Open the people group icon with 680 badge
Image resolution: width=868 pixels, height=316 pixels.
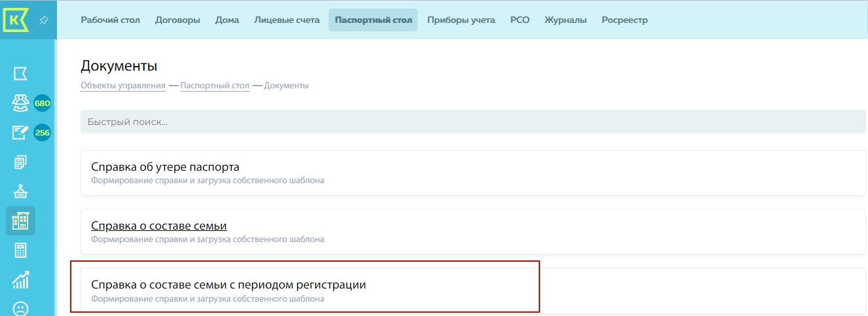pyautogui.click(x=20, y=103)
